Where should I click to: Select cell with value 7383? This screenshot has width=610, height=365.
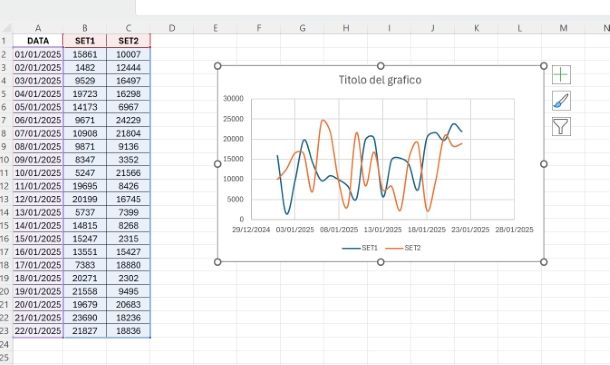click(85, 265)
